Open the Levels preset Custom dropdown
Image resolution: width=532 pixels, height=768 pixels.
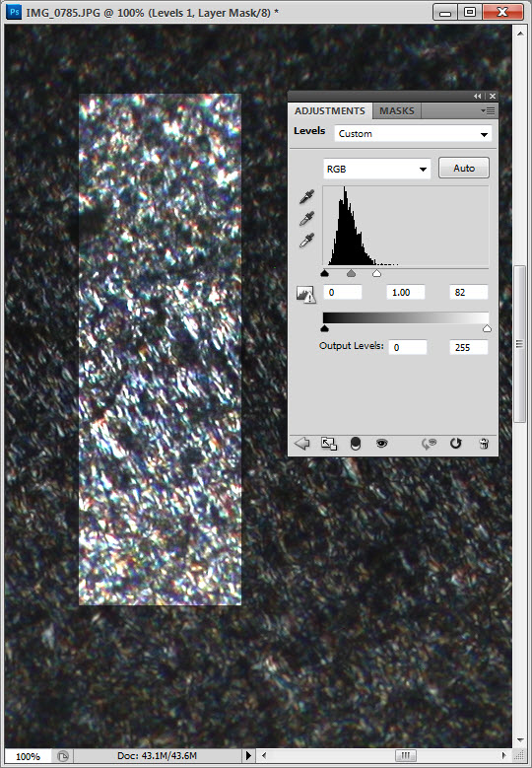[413, 134]
